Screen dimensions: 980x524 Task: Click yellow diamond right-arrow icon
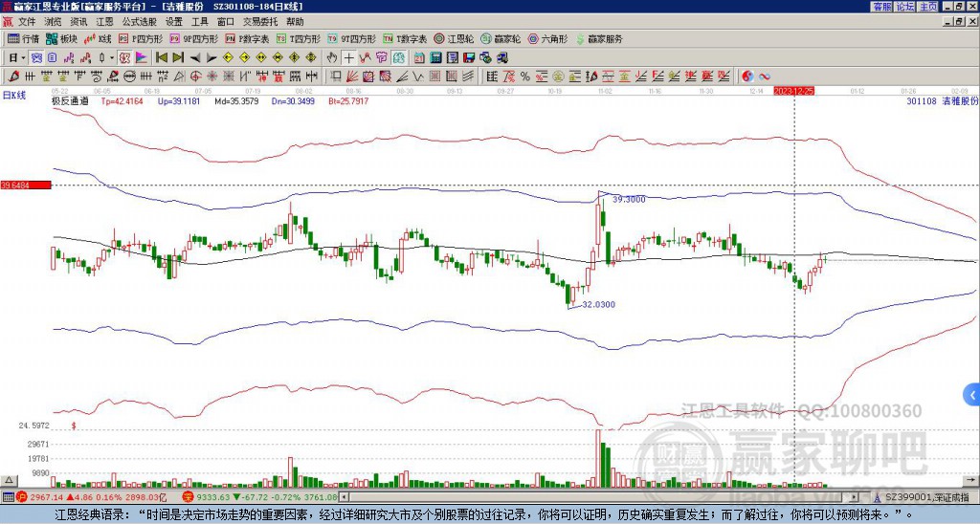(244, 57)
